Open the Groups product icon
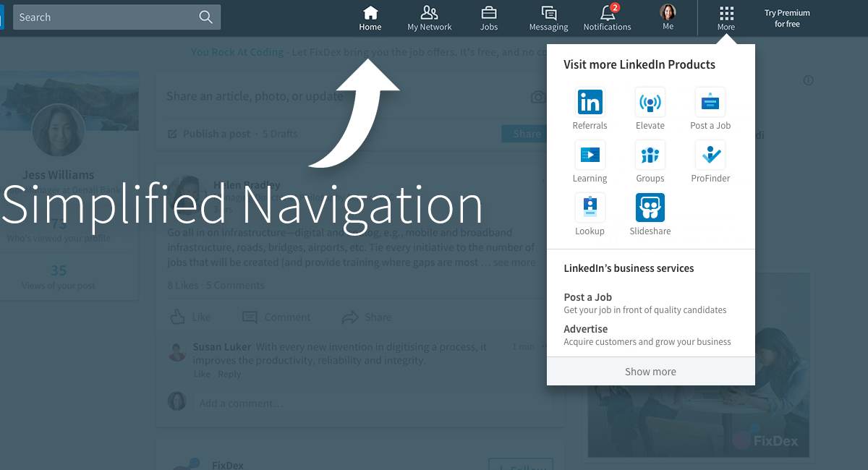868x470 pixels. pos(650,162)
